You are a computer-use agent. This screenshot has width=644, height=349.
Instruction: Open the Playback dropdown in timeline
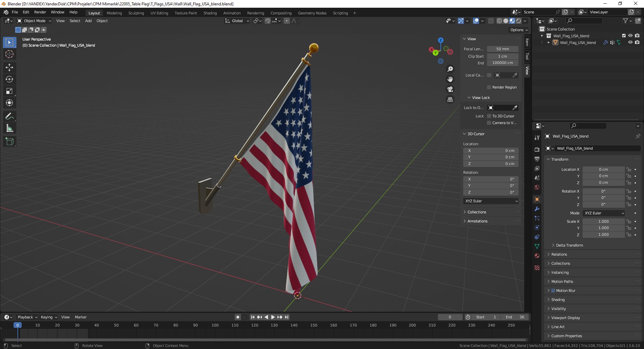27,317
